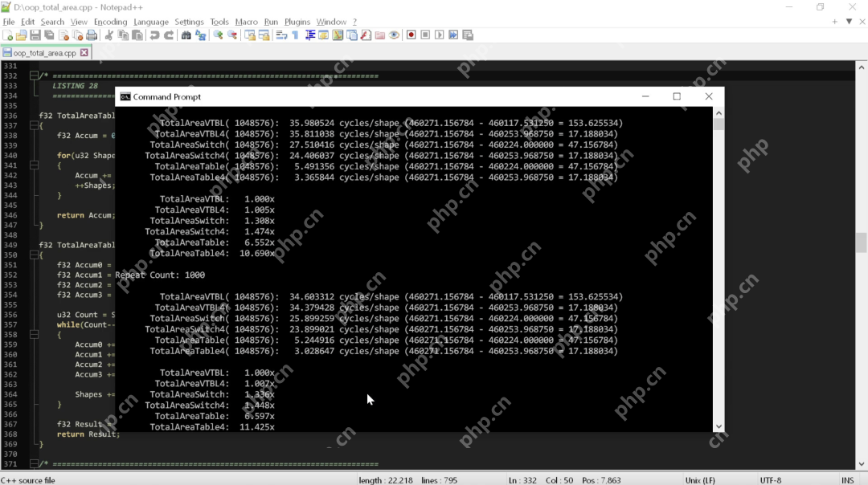Click the Print toolbar icon
868x485 pixels.
[x=92, y=35]
